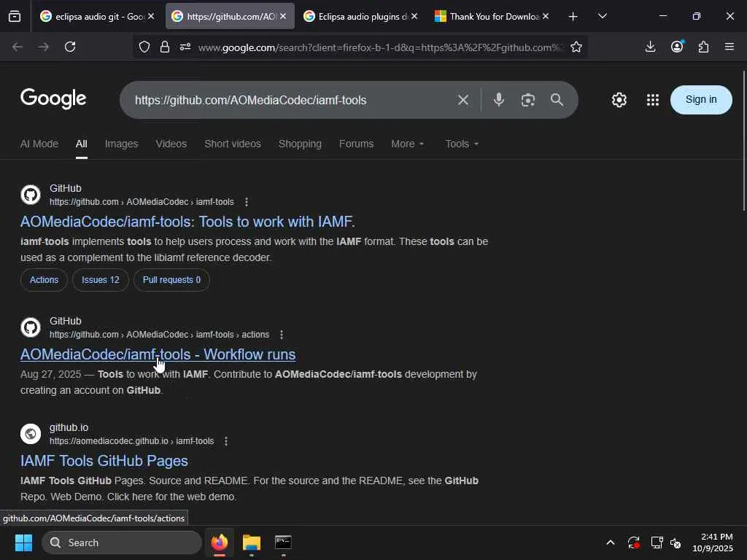Submit search with magnifying glass icon
Screen dimensions: 747x560
click(x=557, y=100)
